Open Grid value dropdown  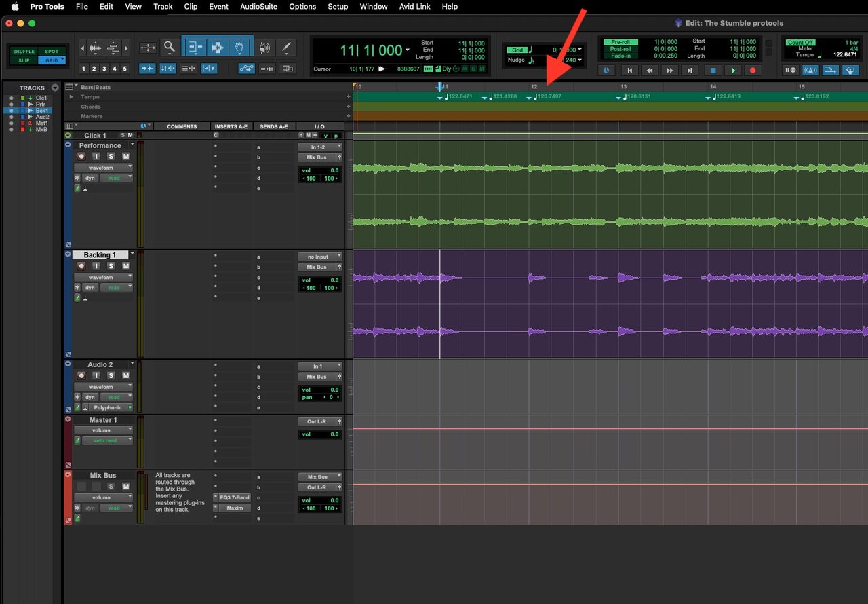(580, 50)
